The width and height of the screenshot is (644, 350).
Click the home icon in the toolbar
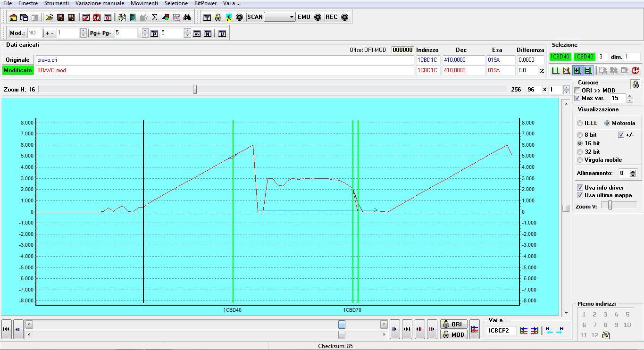coord(13,17)
